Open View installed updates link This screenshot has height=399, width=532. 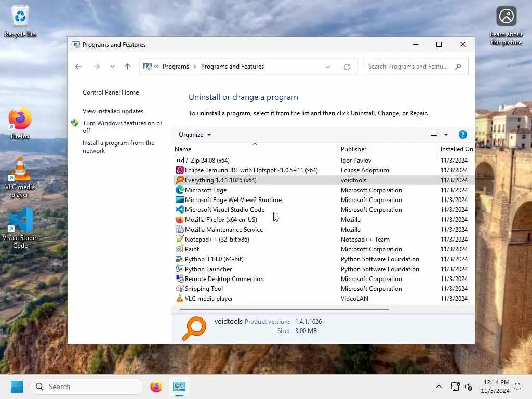[113, 111]
